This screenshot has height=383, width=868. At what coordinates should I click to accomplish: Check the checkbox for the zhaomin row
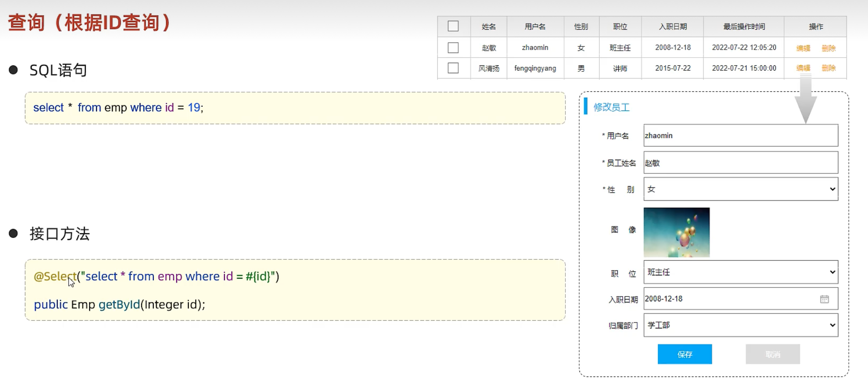point(453,48)
